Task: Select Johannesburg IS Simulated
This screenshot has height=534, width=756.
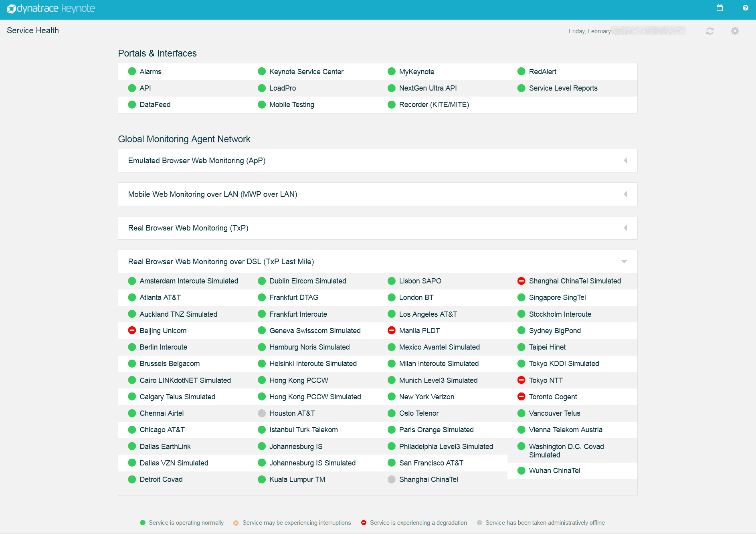Action: pos(312,463)
